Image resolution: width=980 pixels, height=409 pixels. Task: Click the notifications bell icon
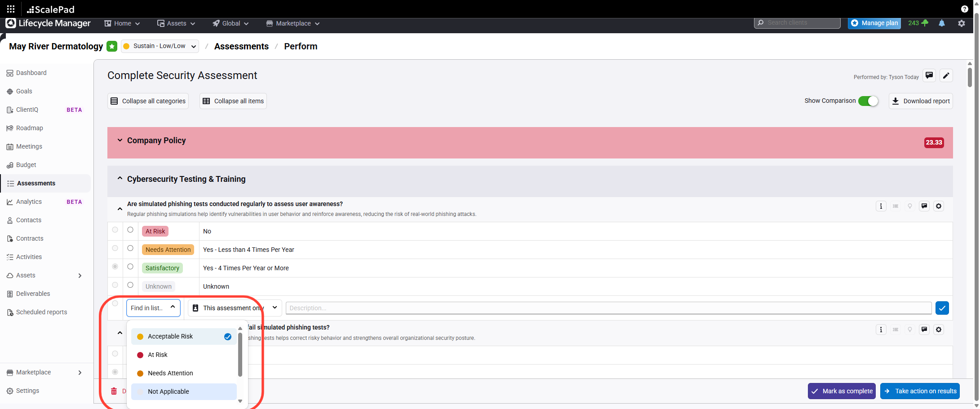point(941,23)
